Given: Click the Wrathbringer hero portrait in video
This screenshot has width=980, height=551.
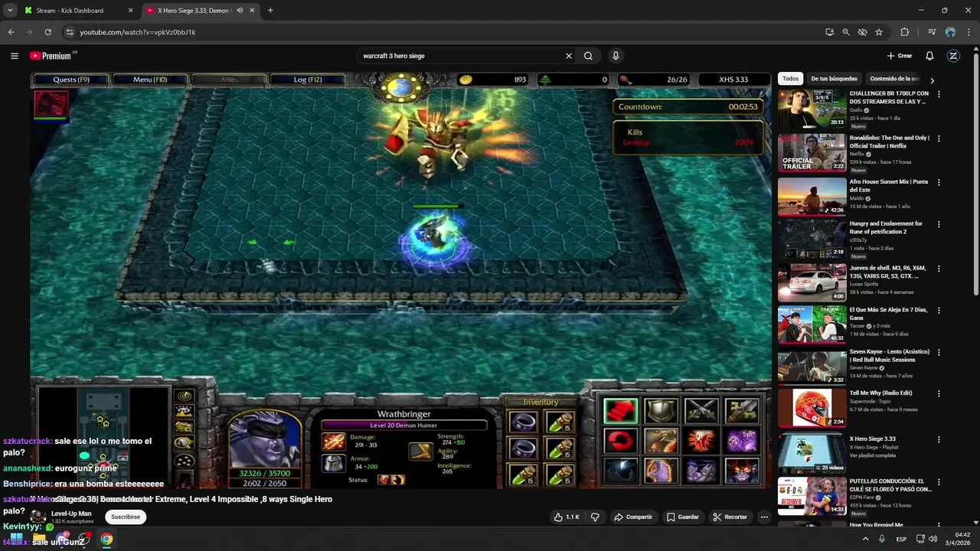Looking at the screenshot, I should [265, 439].
